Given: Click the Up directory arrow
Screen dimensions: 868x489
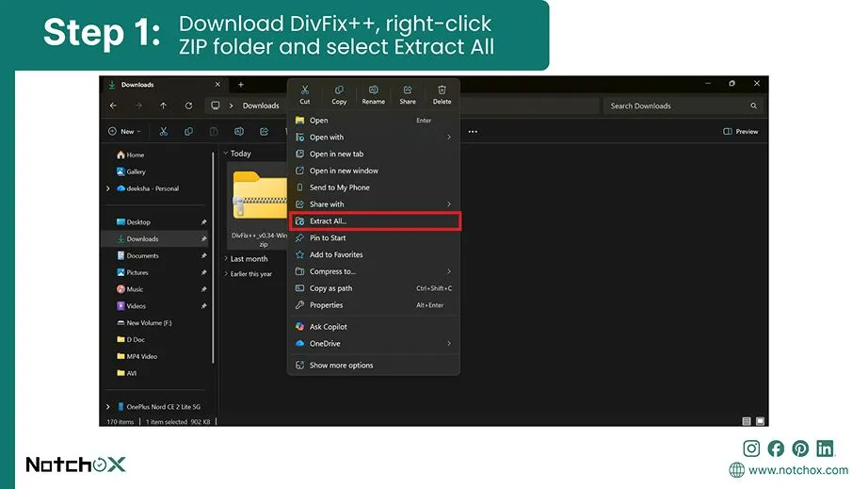Looking at the screenshot, I should [x=163, y=106].
